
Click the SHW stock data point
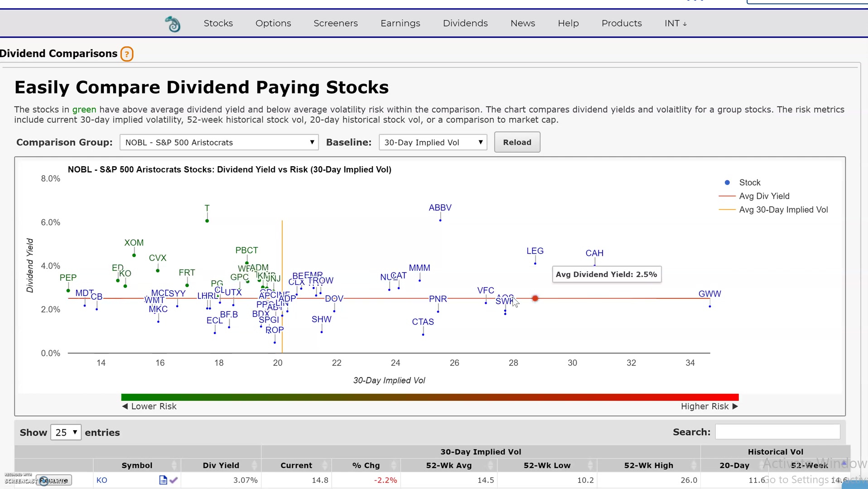pyautogui.click(x=322, y=332)
